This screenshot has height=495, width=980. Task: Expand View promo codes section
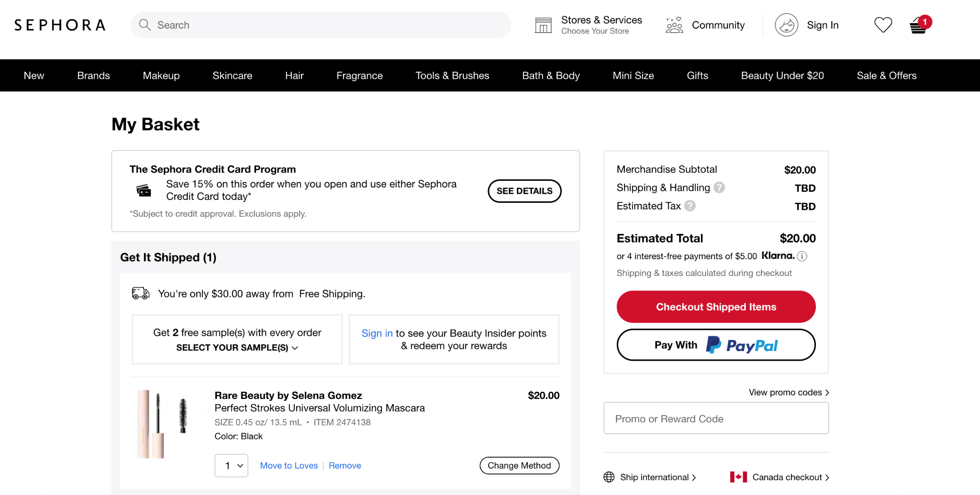click(789, 392)
